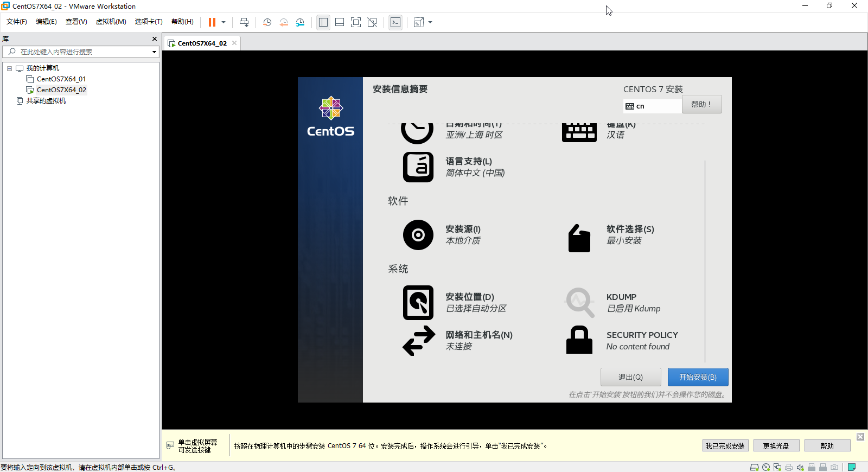Screen dimensions: 868x472
Task: Select CentOS7X64_02 in the library
Action: point(61,90)
